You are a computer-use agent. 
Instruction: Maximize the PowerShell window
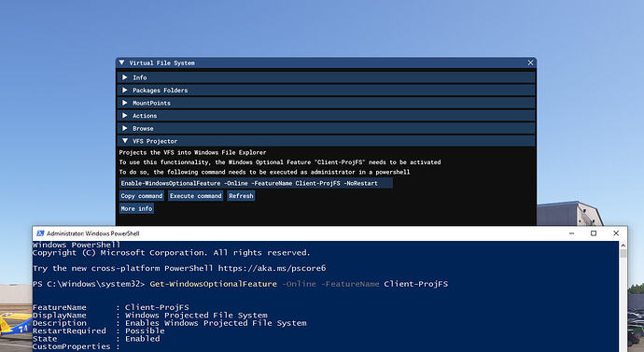[594, 233]
